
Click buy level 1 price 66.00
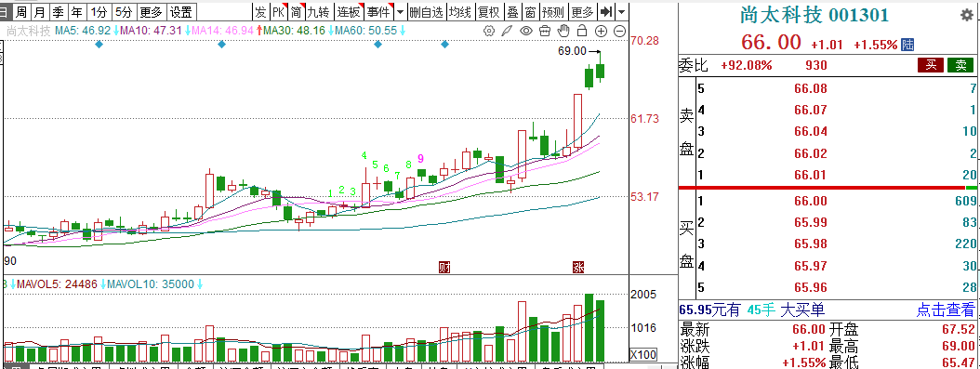point(811,201)
